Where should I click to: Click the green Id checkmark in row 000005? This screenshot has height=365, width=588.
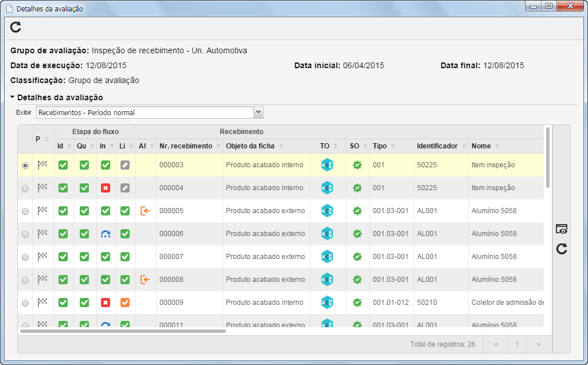[63, 211]
